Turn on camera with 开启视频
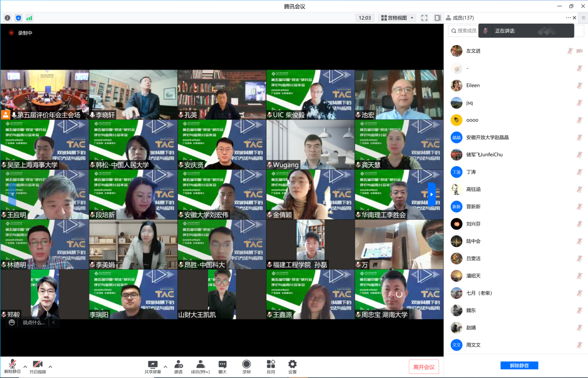Image resolution: width=588 pixels, height=378 pixels. [38, 367]
